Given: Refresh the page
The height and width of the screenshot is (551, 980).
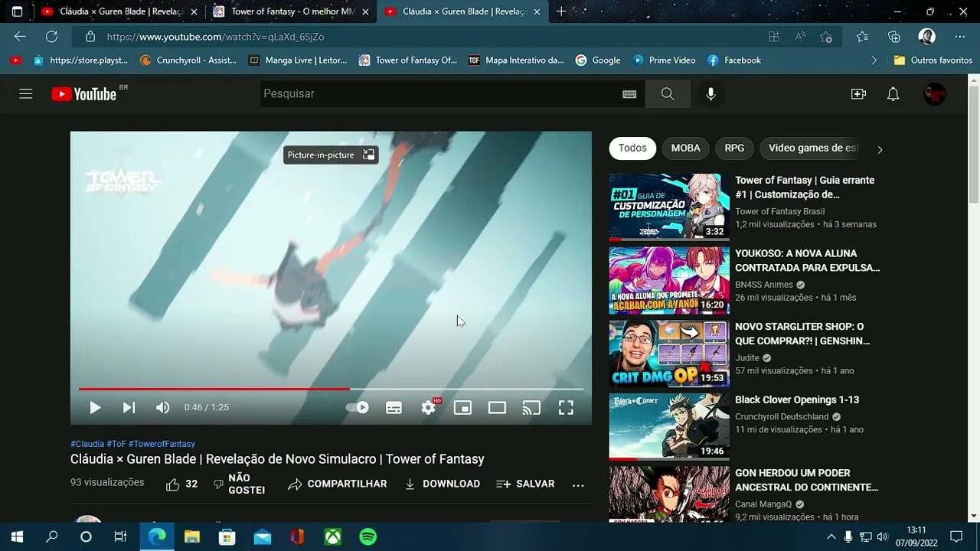Looking at the screenshot, I should (x=51, y=36).
